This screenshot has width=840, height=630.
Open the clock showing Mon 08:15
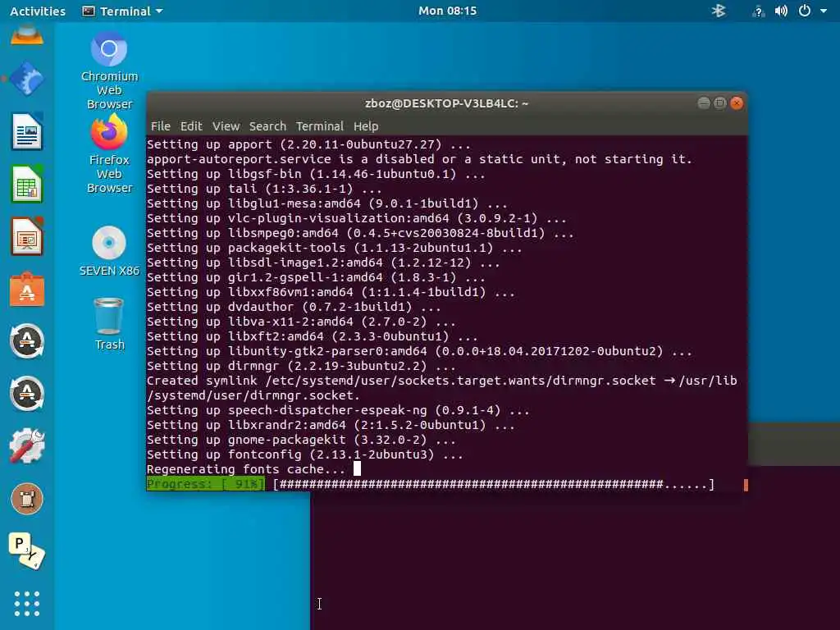[x=447, y=11]
